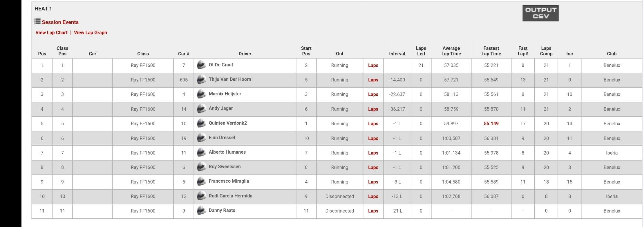Click helmet icon for Francesco Miraglia
The image size is (644, 227).
201,181
